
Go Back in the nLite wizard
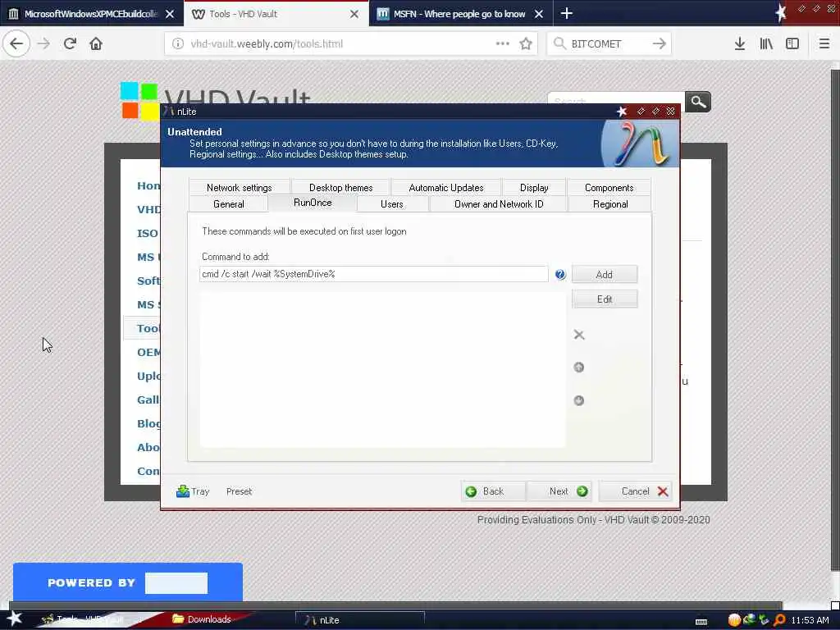tap(493, 491)
